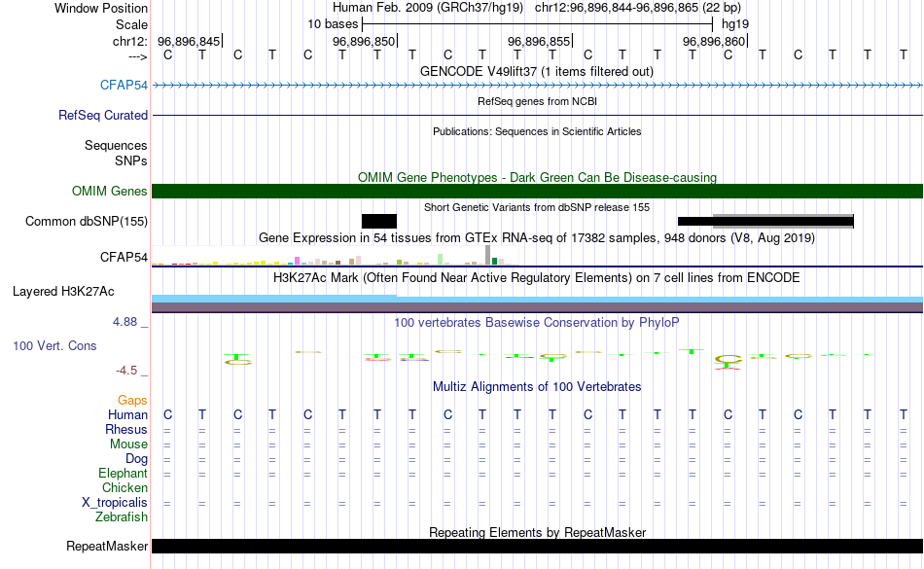Viewport: 924px width, 569px height.
Task: Click the Chicken species row label
Action: point(124,487)
